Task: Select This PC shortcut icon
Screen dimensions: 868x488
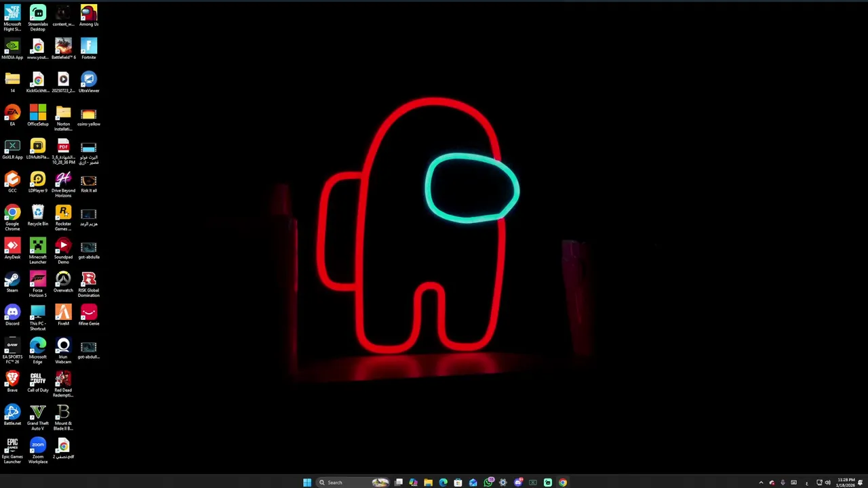Action: pos(38,317)
